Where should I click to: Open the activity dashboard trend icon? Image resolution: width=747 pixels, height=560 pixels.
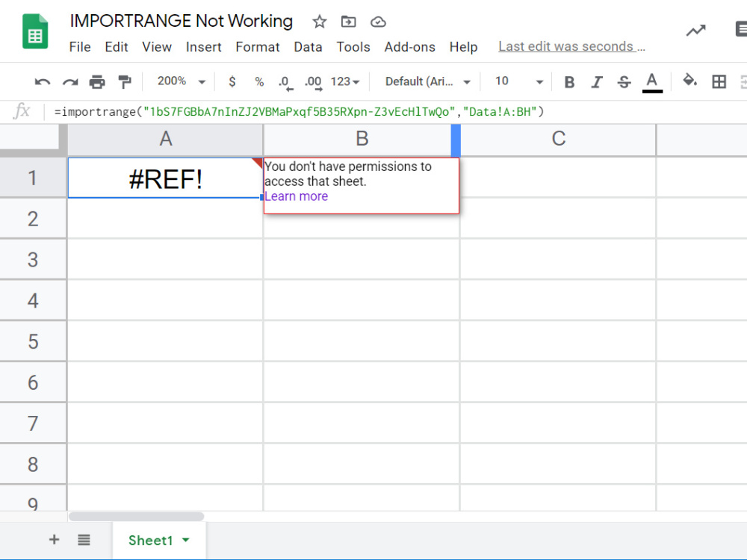(695, 31)
